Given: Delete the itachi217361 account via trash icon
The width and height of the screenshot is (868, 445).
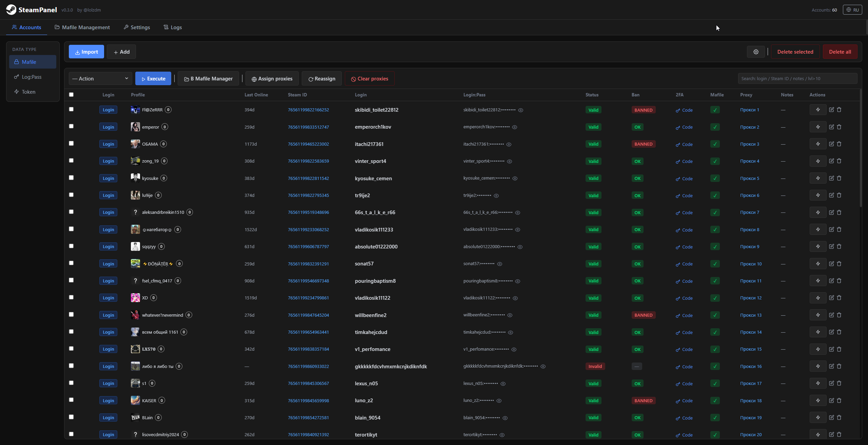Looking at the screenshot, I should [839, 144].
